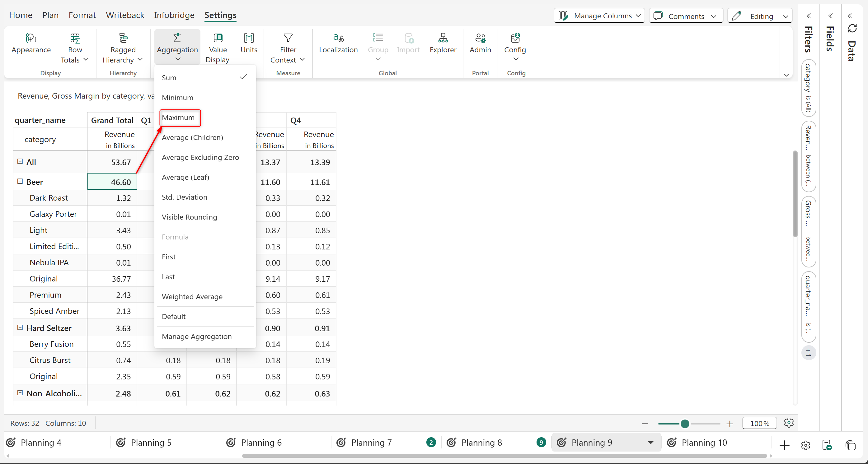The height and width of the screenshot is (464, 868).
Task: Click the Ragged Hierarchy icon
Action: point(123,38)
